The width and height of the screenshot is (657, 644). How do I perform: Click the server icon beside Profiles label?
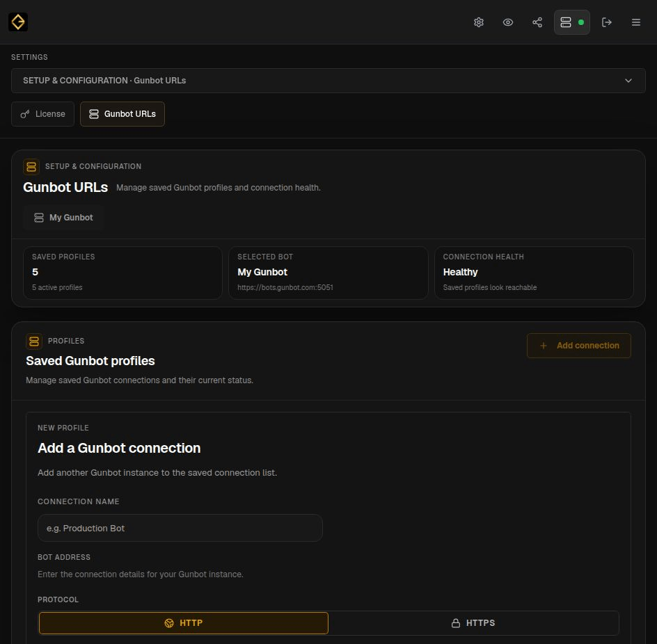point(34,341)
